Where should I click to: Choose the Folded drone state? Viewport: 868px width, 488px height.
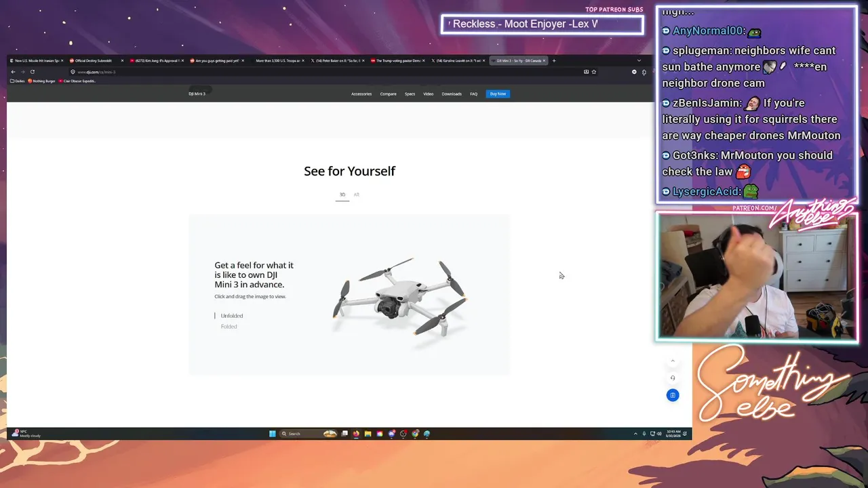[x=229, y=327]
